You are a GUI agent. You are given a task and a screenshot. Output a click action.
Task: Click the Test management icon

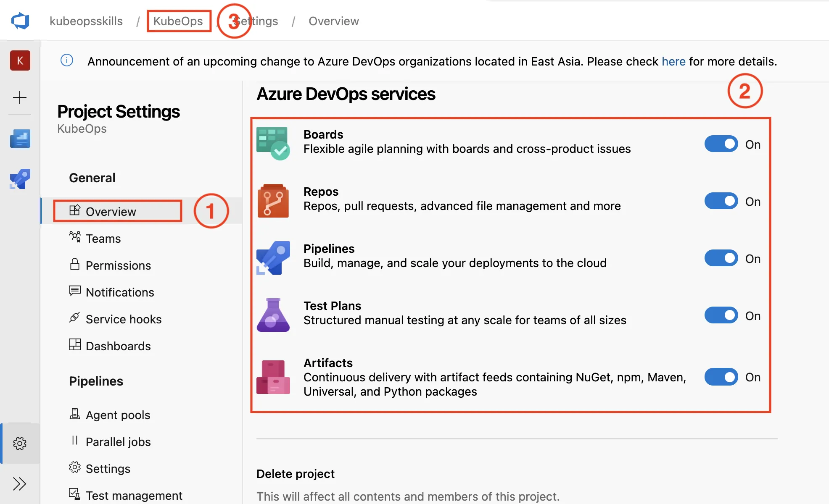pos(75,494)
